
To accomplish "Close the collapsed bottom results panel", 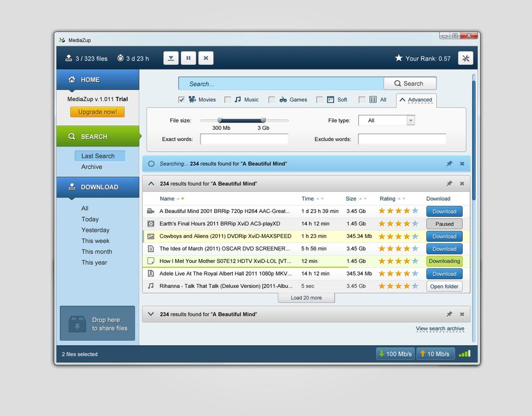I will (462, 314).
